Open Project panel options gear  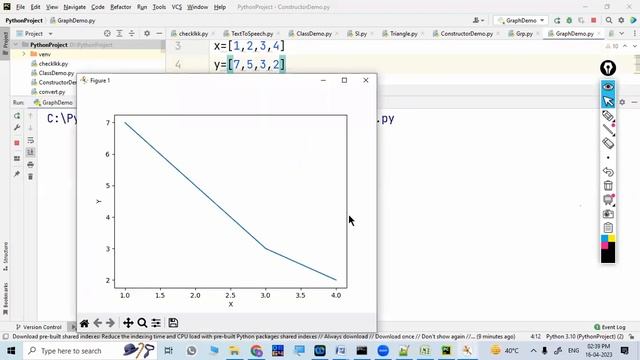[147, 33]
